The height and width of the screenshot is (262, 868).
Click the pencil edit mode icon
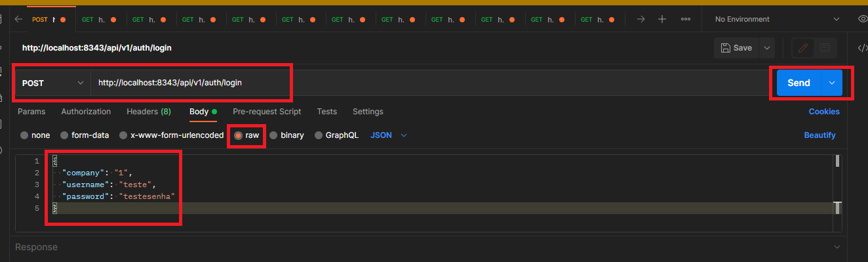pos(803,48)
